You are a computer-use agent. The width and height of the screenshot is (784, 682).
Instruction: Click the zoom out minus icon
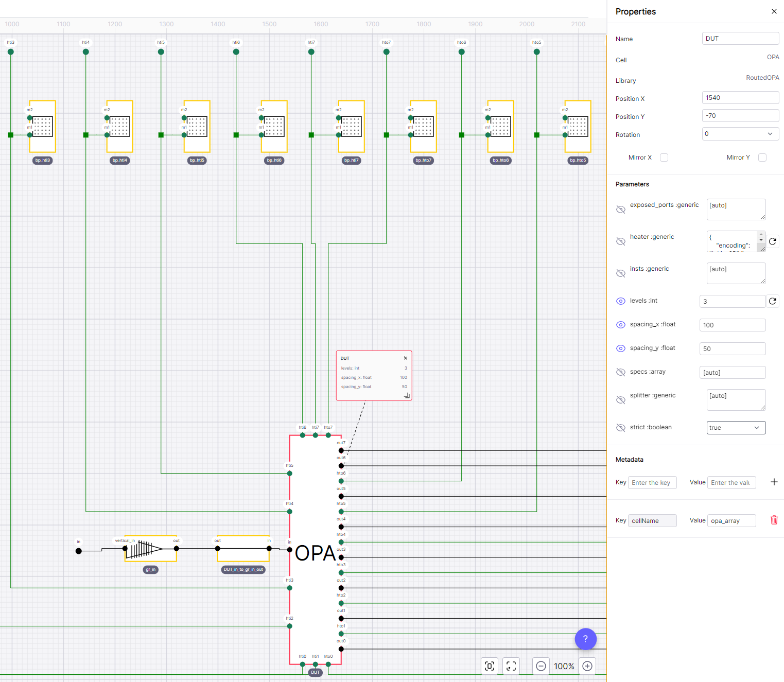(x=541, y=666)
